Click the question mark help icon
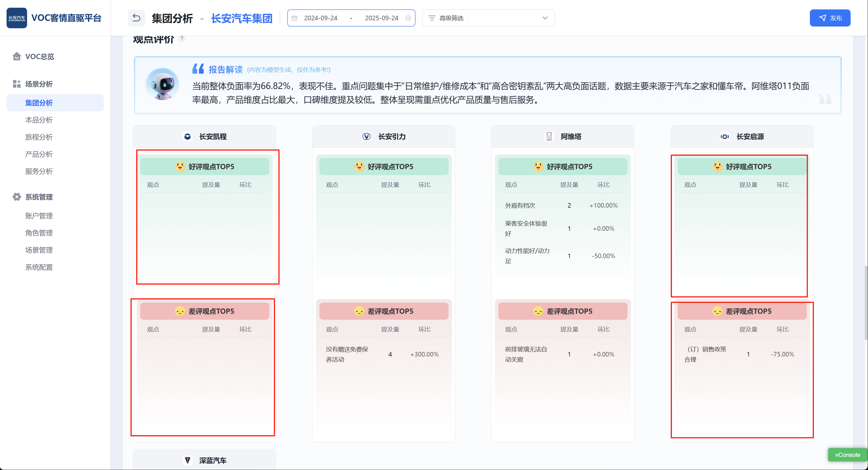The width and height of the screenshot is (868, 470). point(182,39)
